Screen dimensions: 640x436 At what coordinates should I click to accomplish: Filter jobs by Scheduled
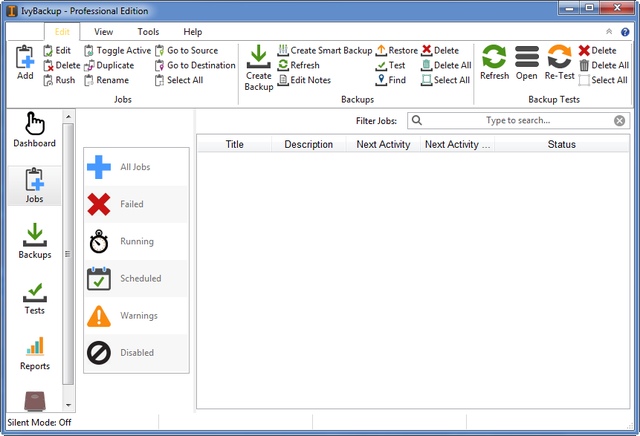[136, 278]
